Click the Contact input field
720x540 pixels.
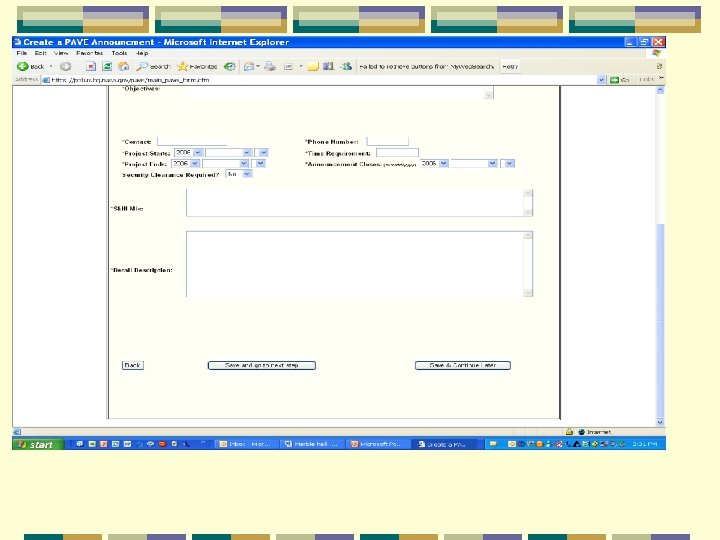pos(192,141)
